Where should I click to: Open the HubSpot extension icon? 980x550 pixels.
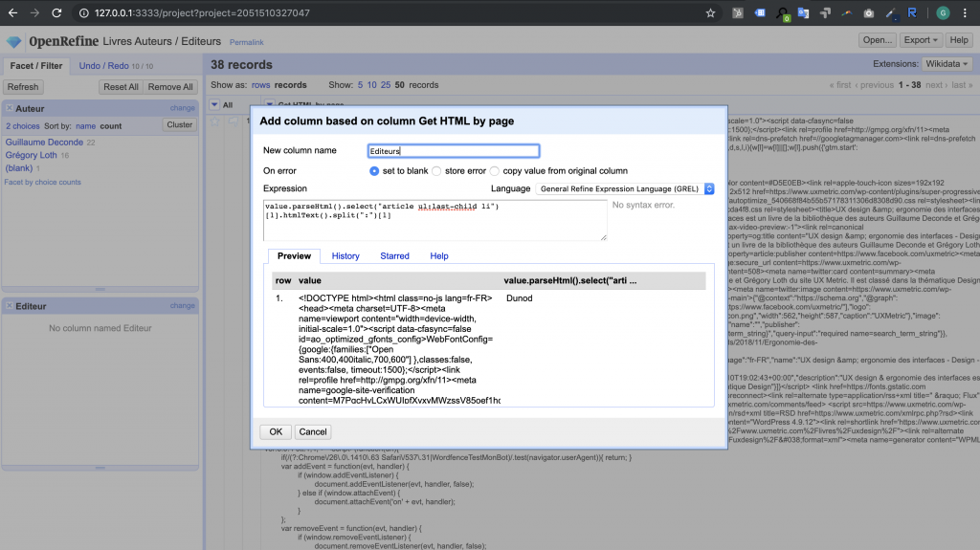pyautogui.click(x=738, y=12)
